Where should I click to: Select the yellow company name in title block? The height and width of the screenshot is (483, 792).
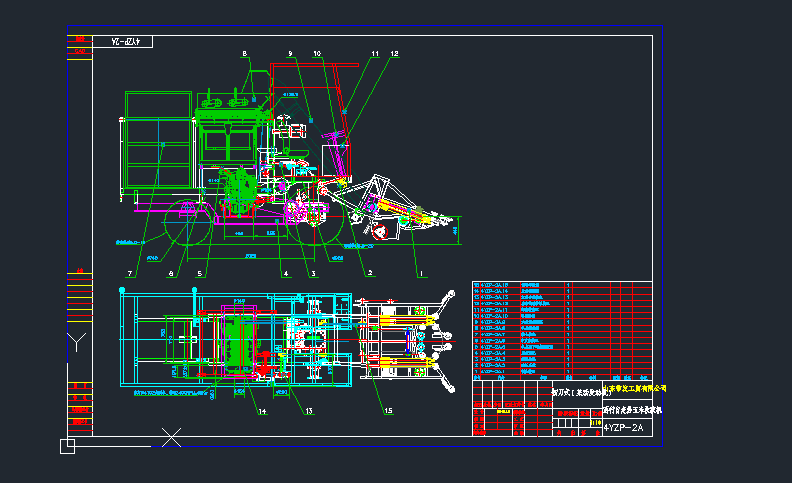click(x=634, y=388)
